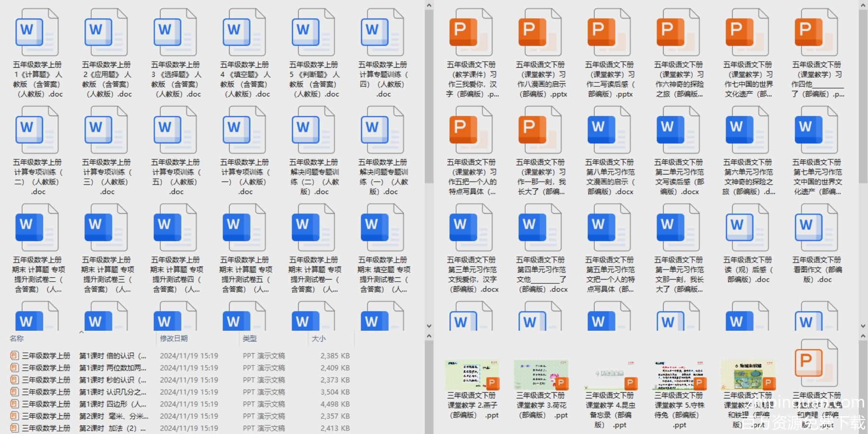Sort the file list by 修改日期 column
Image resolution: width=868 pixels, height=434 pixels.
pyautogui.click(x=174, y=339)
